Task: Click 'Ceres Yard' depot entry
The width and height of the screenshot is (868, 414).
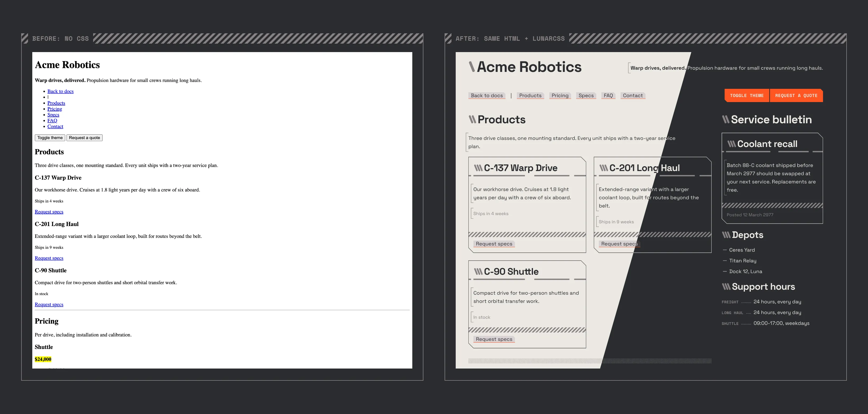Action: (x=742, y=250)
